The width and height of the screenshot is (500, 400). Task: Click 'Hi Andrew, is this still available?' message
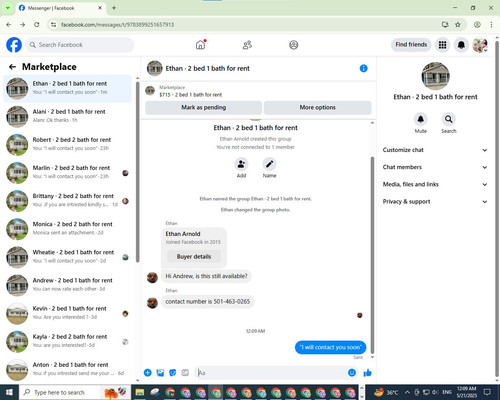pyautogui.click(x=206, y=276)
